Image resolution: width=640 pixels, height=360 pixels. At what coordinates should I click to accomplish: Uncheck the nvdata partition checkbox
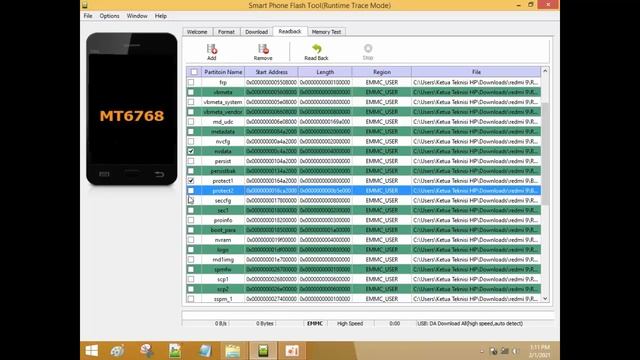pyautogui.click(x=191, y=151)
